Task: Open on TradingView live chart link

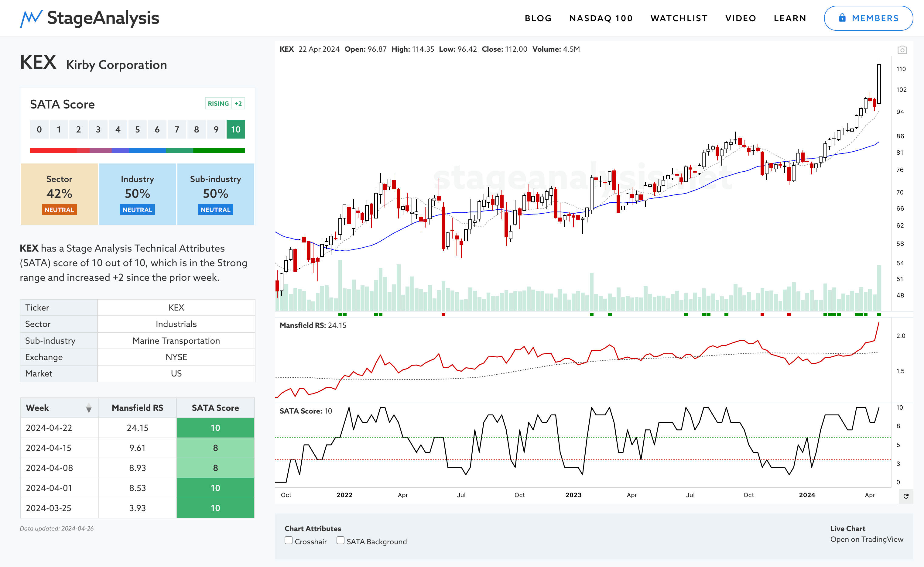Action: point(867,539)
